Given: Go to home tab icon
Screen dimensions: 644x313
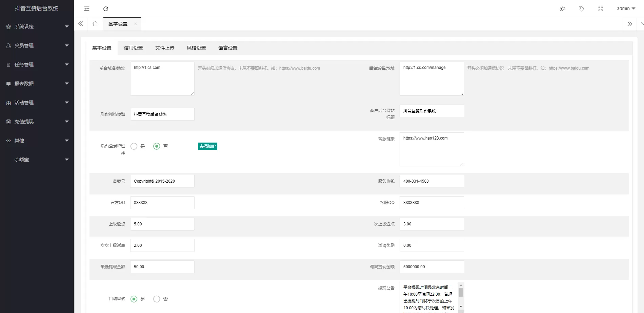Looking at the screenshot, I should tap(95, 24).
